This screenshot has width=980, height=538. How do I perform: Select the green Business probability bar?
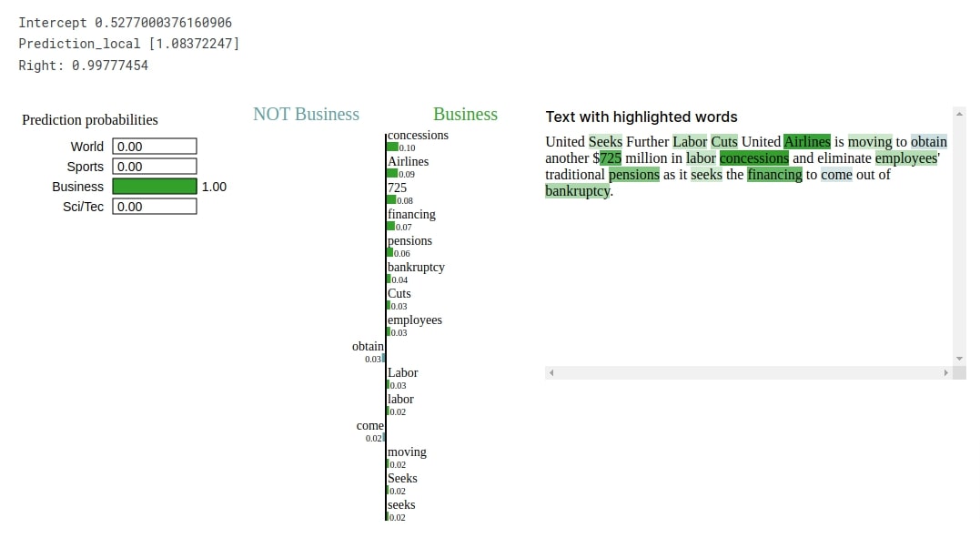click(155, 187)
